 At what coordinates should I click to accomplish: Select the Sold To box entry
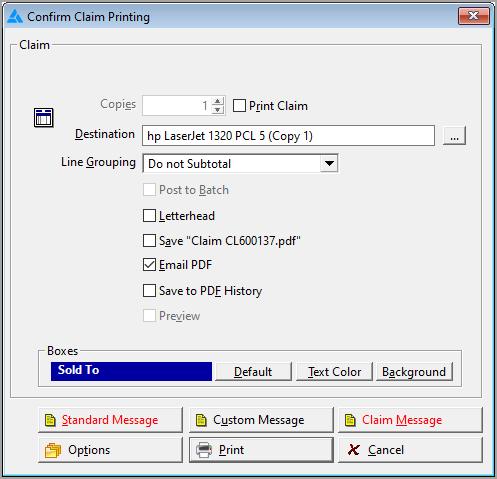pos(131,371)
